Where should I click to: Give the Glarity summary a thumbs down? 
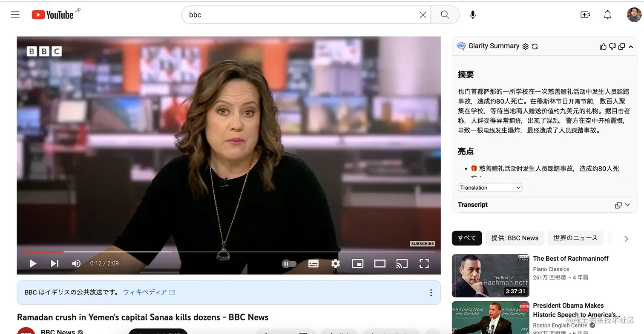(x=612, y=46)
